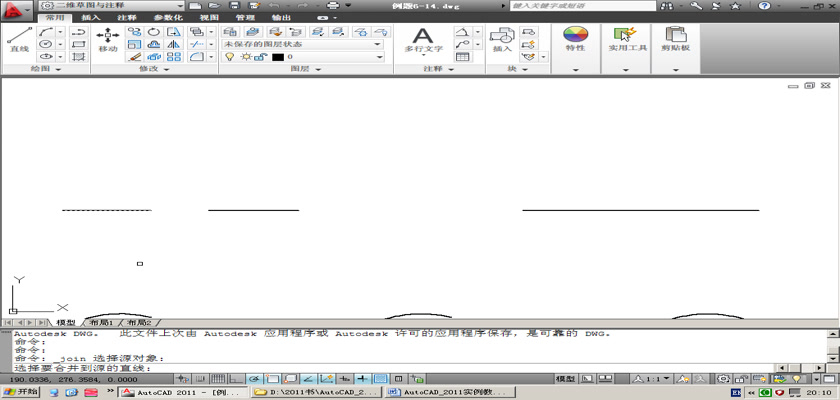Select the Line (直线) draw tool

coord(19,40)
